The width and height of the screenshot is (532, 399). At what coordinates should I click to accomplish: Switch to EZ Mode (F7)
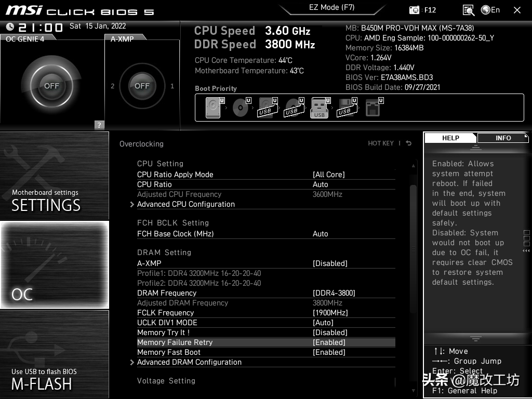coord(332,7)
